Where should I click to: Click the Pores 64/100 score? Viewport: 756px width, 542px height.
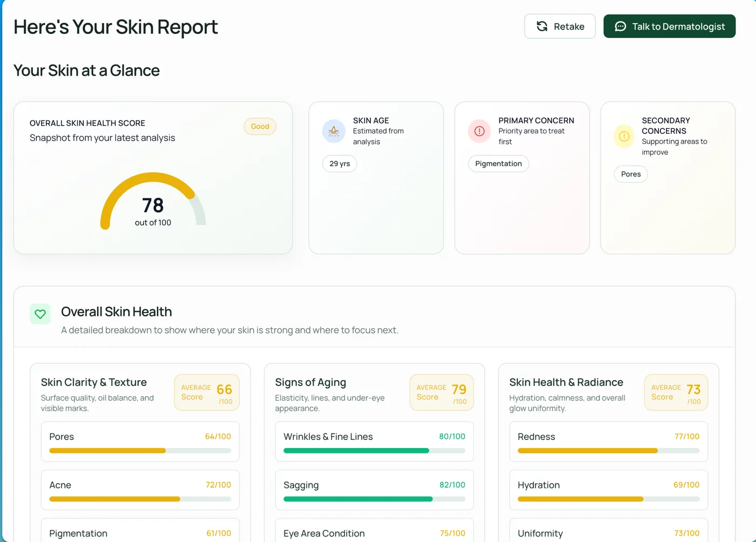218,436
